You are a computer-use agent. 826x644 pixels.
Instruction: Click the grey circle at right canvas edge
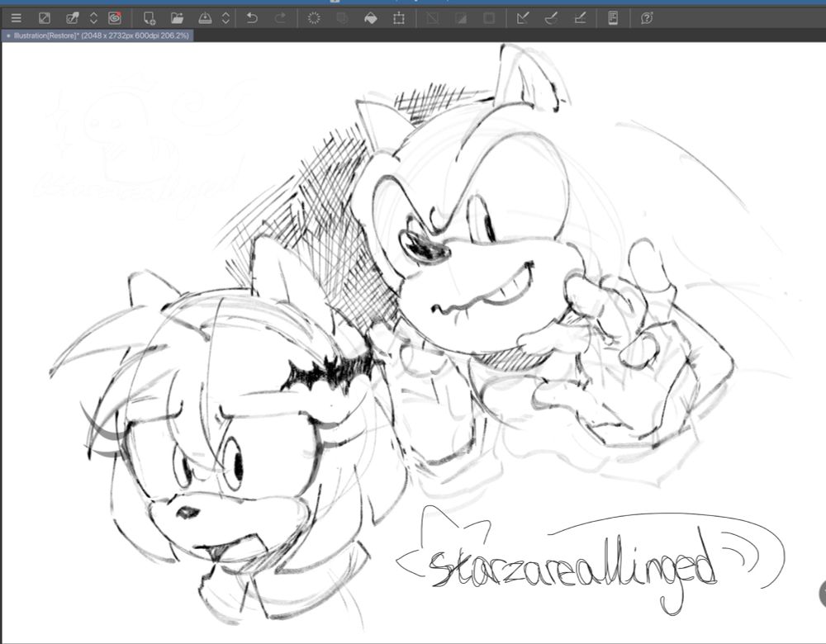823,594
